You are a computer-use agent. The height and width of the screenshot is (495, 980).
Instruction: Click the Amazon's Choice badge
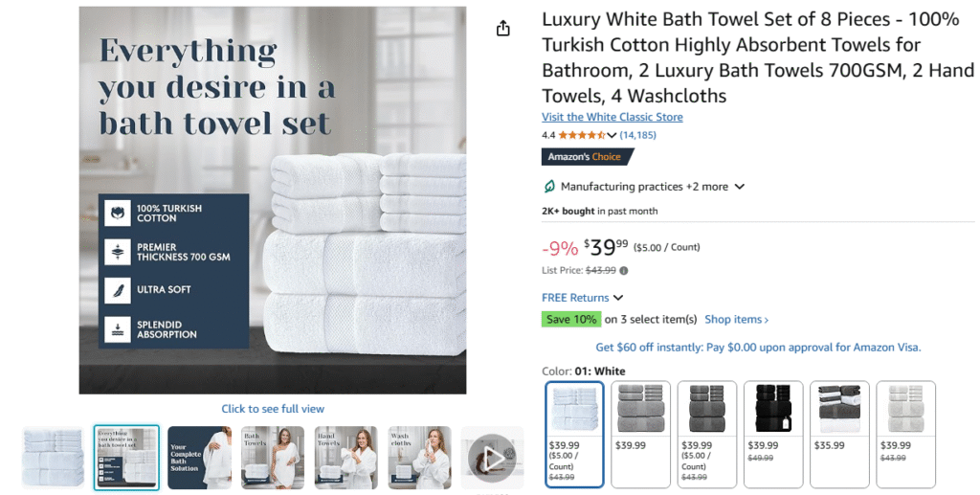588,157
